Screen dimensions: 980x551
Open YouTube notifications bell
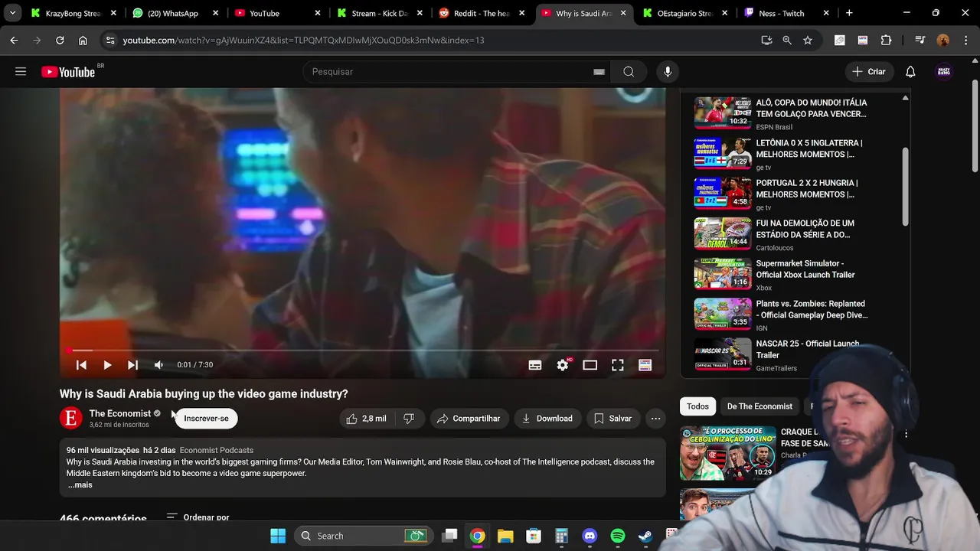pyautogui.click(x=910, y=72)
